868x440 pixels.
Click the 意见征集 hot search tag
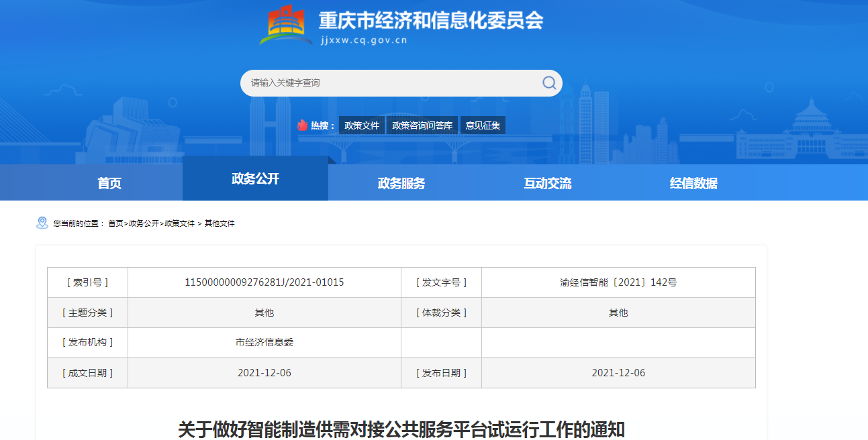(483, 125)
